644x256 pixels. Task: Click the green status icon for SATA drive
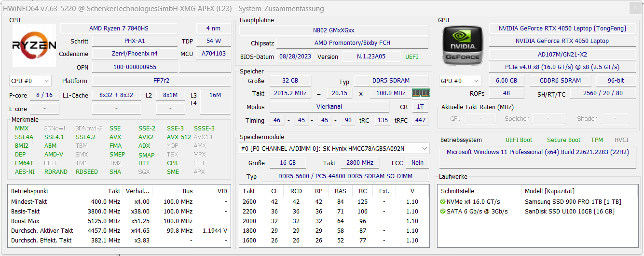(443, 212)
